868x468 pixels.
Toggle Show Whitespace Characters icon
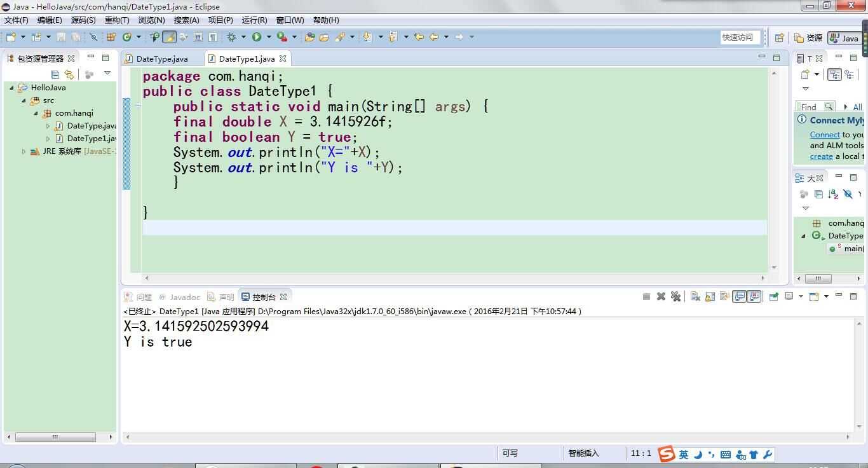(x=213, y=37)
